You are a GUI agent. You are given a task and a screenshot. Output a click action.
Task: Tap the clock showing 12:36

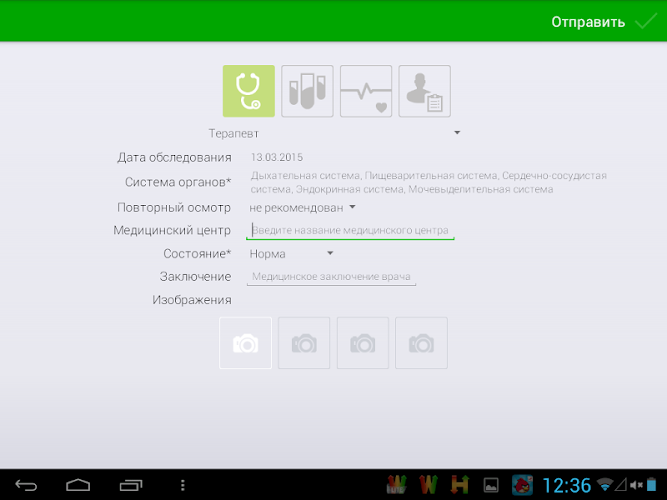[x=567, y=485]
